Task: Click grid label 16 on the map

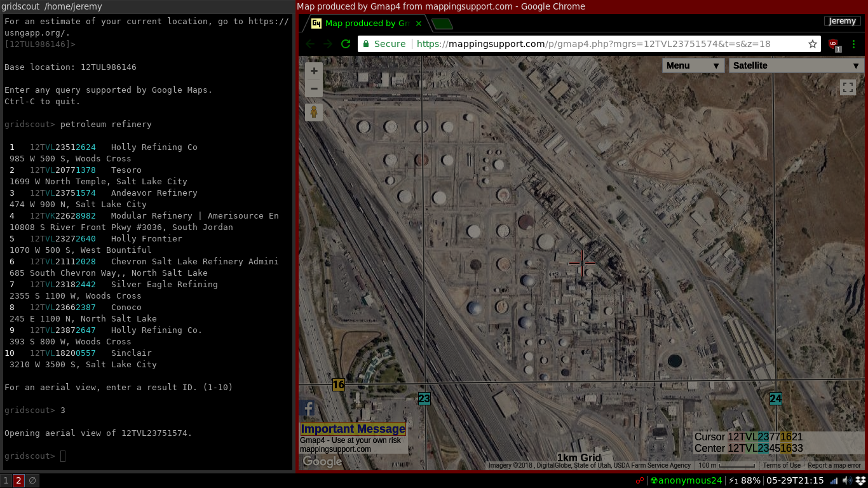Action: (338, 384)
